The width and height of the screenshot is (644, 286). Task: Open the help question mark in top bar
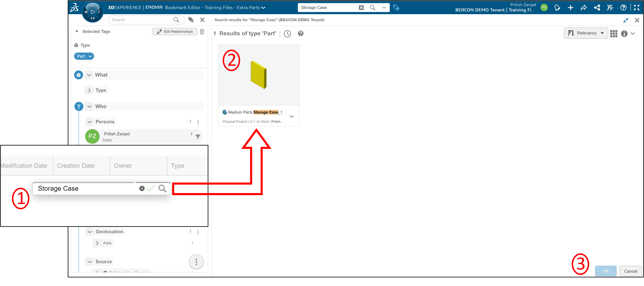pos(623,8)
